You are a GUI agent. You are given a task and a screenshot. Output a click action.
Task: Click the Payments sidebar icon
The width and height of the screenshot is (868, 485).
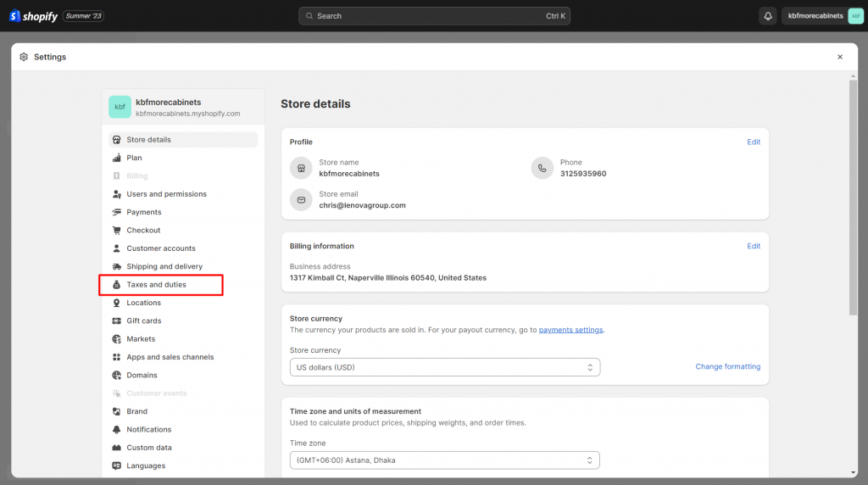(117, 212)
